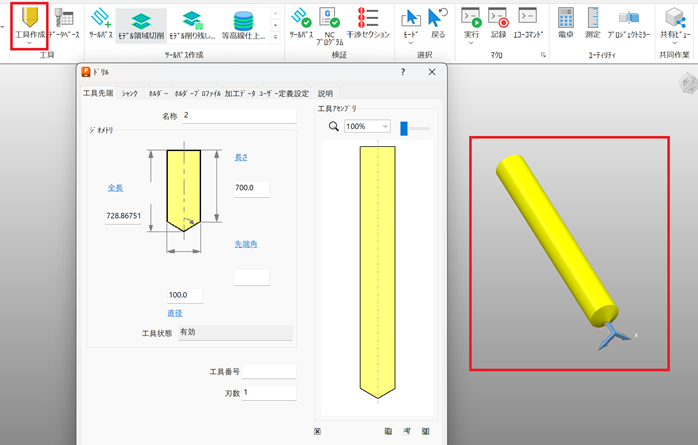
Task: Click the 刃数 input field
Action: point(269,393)
